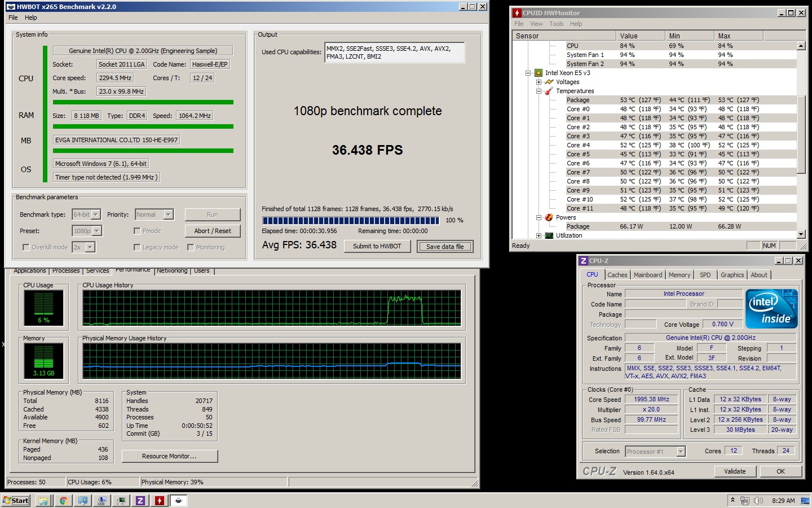Screen dimensions: 812x508
Task: Enable the Pmode checkbox
Action: coord(137,231)
